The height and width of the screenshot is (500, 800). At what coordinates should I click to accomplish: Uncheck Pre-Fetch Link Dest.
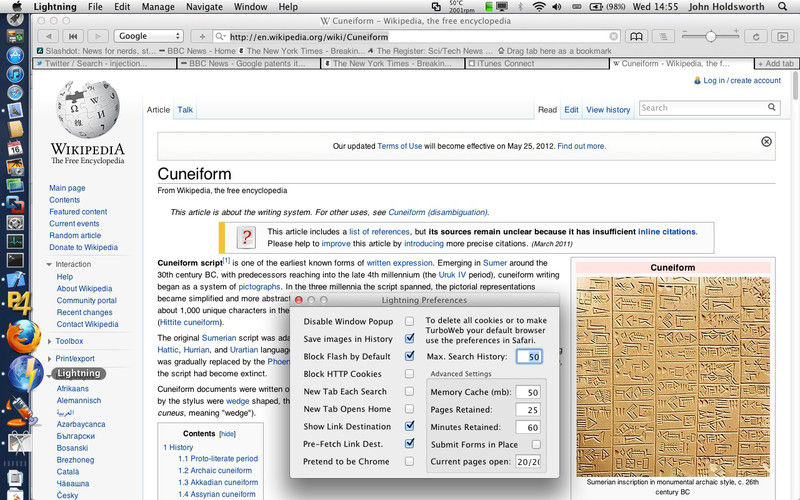[409, 443]
